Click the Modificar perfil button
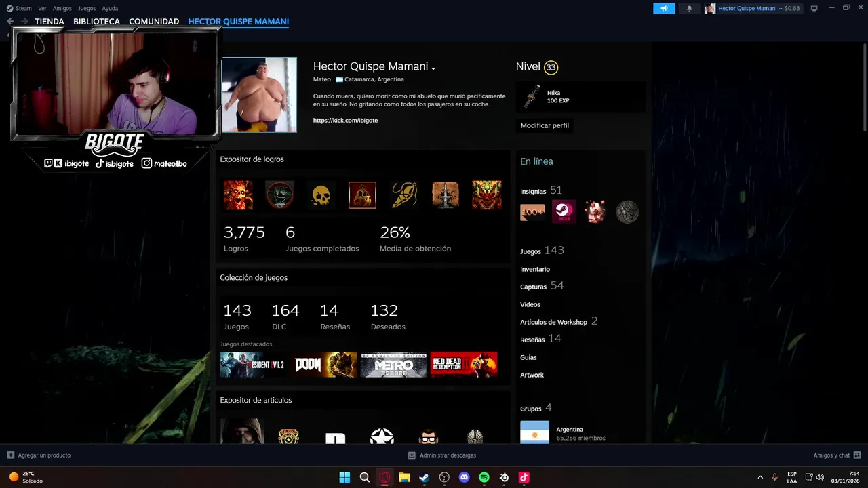 point(545,125)
